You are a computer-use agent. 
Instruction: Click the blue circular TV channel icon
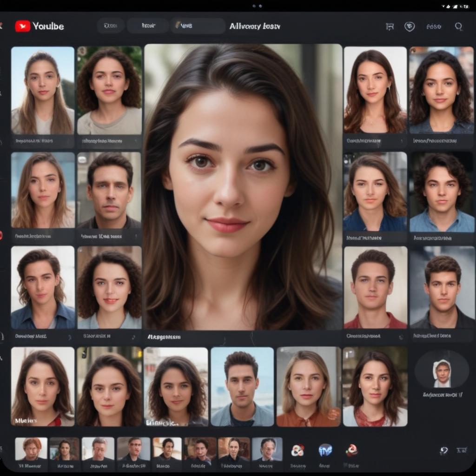coord(325,450)
